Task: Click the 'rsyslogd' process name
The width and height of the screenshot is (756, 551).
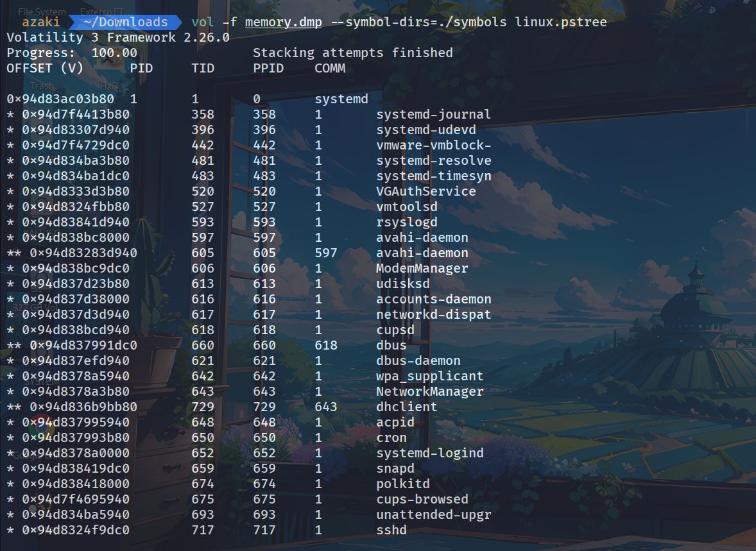Action: pyautogui.click(x=407, y=223)
